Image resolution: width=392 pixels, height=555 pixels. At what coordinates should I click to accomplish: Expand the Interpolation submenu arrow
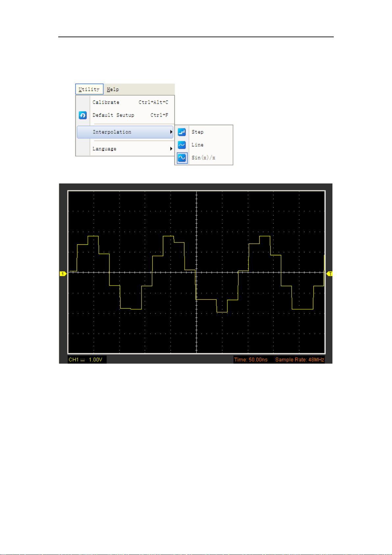coord(171,132)
